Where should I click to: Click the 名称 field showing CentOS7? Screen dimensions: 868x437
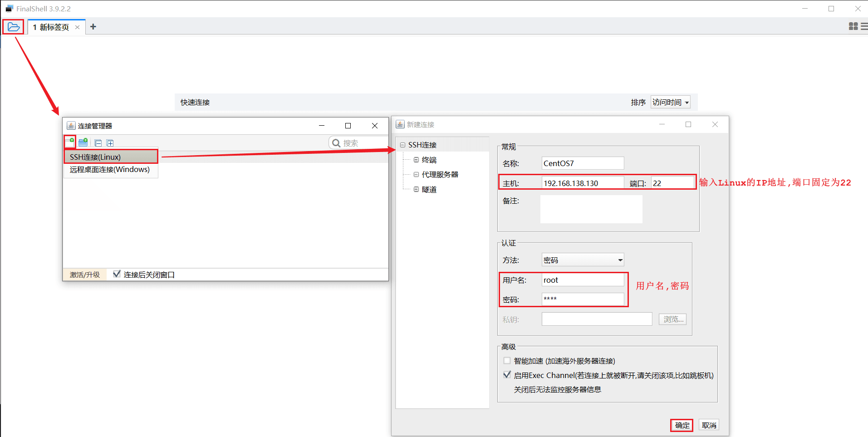(x=582, y=163)
